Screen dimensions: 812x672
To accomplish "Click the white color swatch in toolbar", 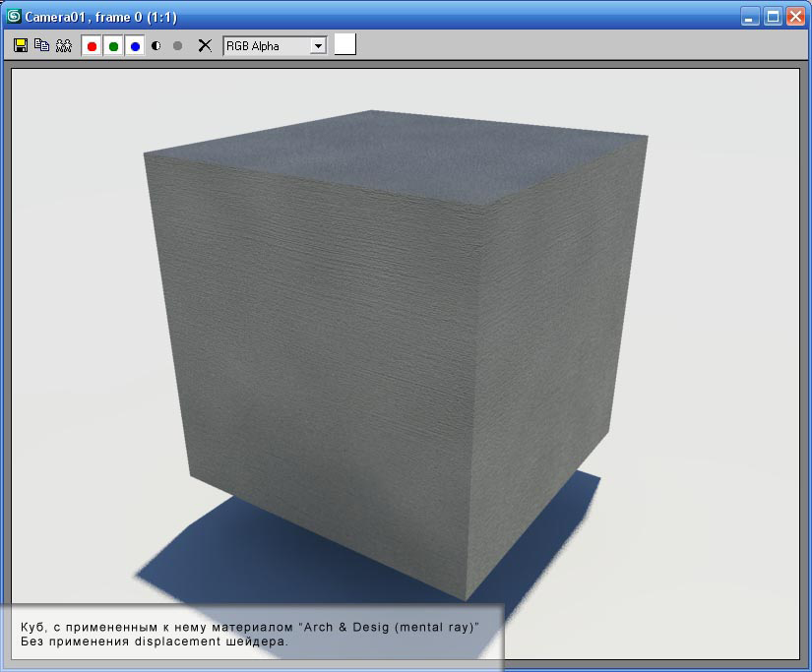I will pos(344,44).
